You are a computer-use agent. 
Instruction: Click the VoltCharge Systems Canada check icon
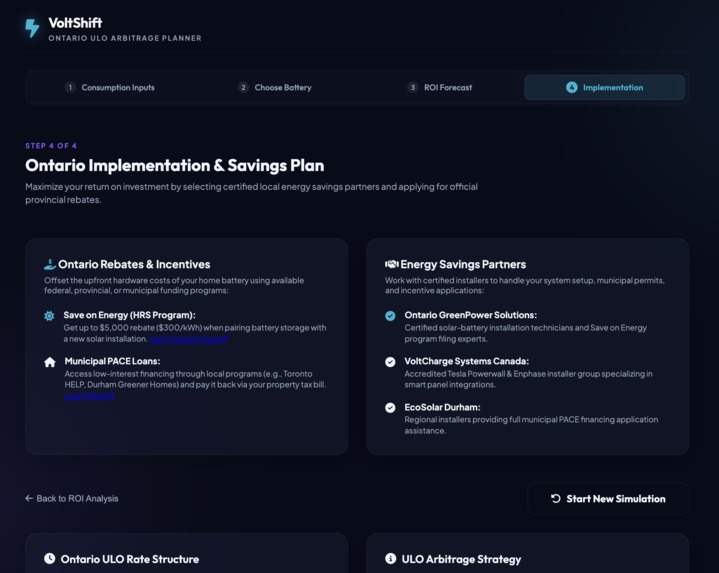pos(390,362)
